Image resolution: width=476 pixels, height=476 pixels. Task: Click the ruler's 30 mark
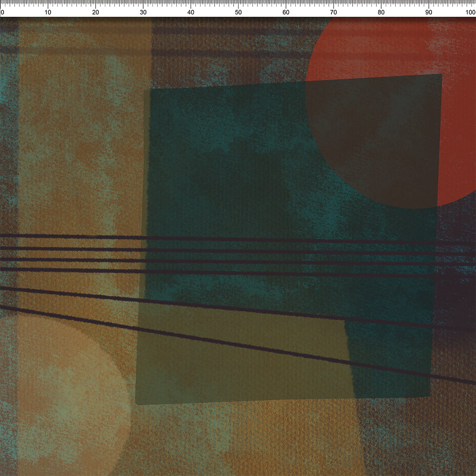click(x=143, y=12)
